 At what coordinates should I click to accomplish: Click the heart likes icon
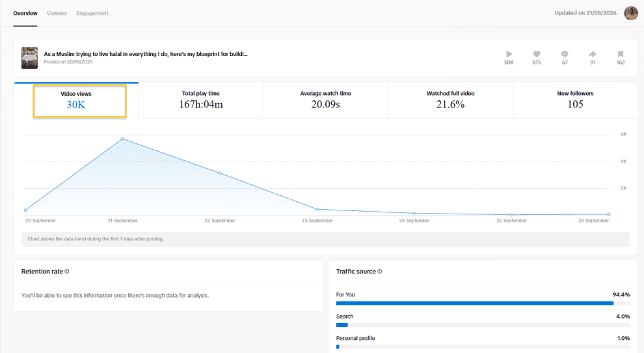537,54
